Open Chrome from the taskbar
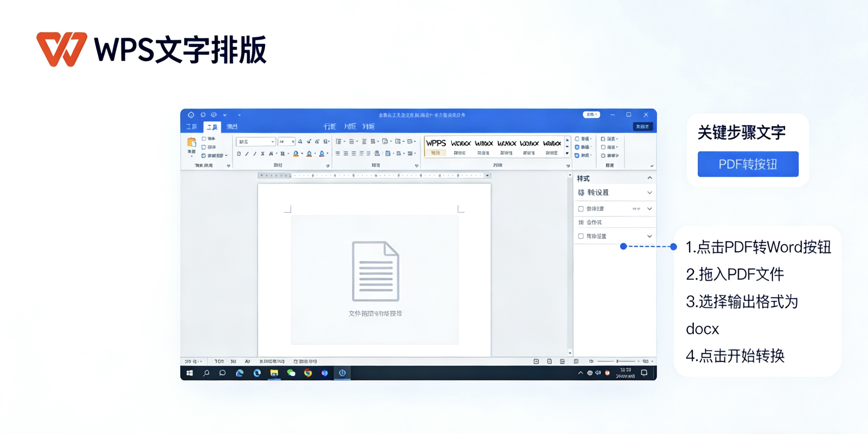This screenshot has height=434, width=868. (x=308, y=373)
